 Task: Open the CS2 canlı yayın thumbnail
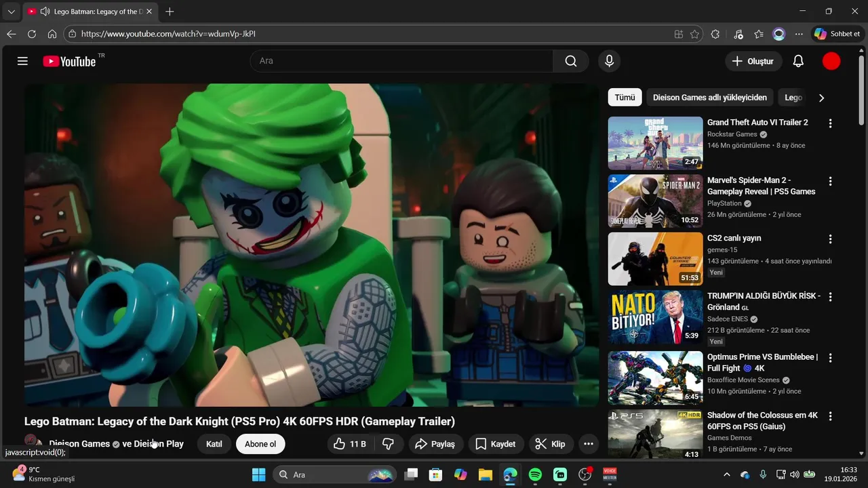pos(655,259)
